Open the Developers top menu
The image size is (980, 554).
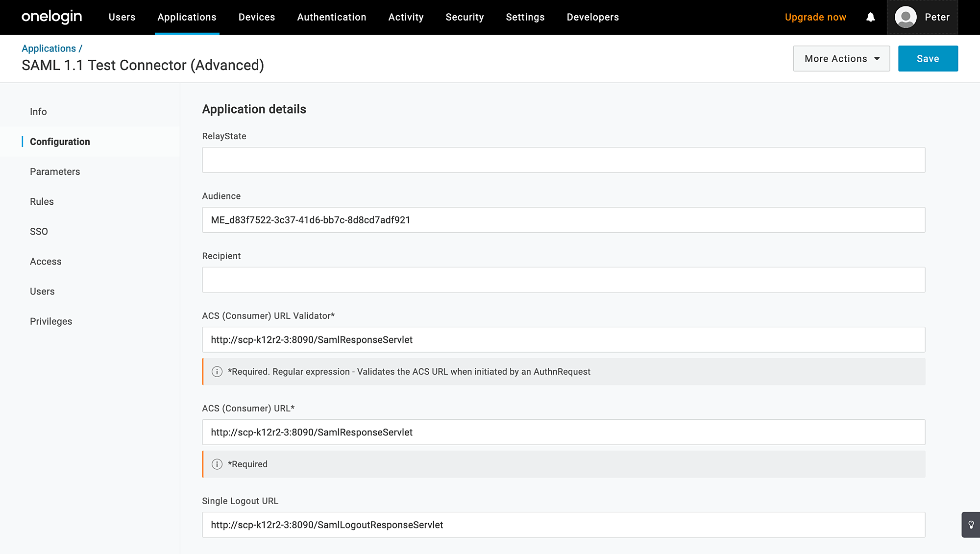(x=592, y=17)
